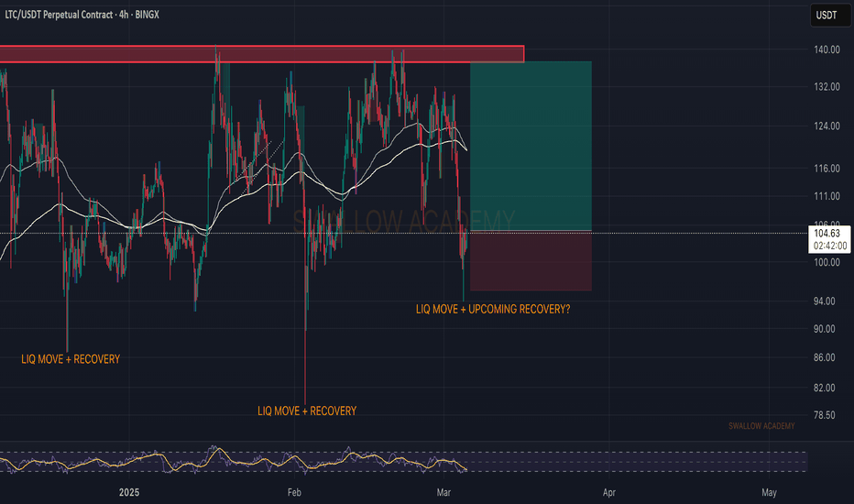
Task: Click the Mar label on the time axis
Action: 443,493
